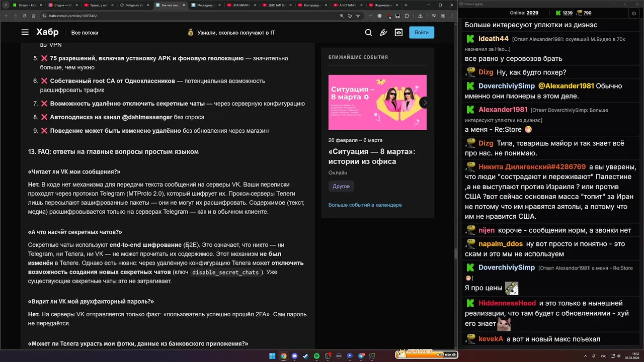Click the РУС language indicator in system tray
The width and height of the screenshot is (644, 362).
(x=604, y=356)
